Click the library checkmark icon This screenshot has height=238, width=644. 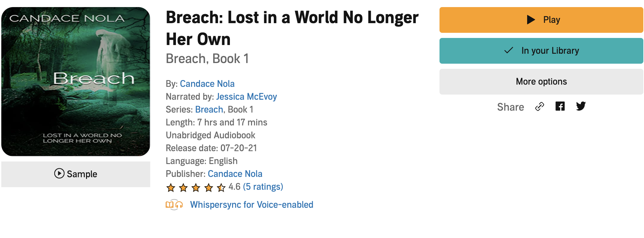[x=509, y=50]
